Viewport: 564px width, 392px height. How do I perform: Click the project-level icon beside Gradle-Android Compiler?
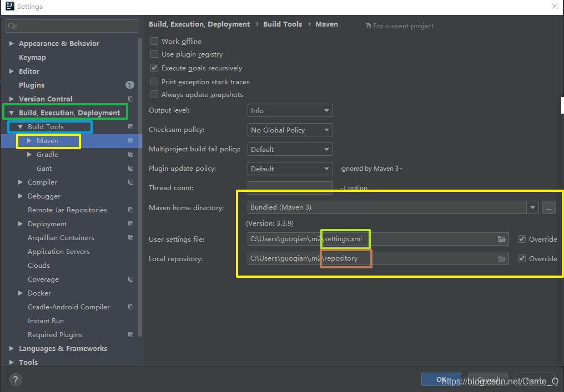click(131, 307)
